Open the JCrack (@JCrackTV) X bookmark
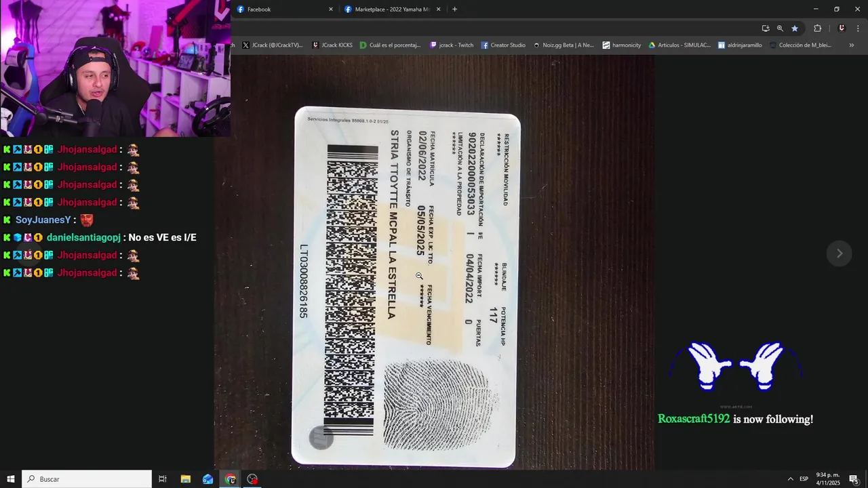The height and width of the screenshot is (488, 868). (x=273, y=45)
